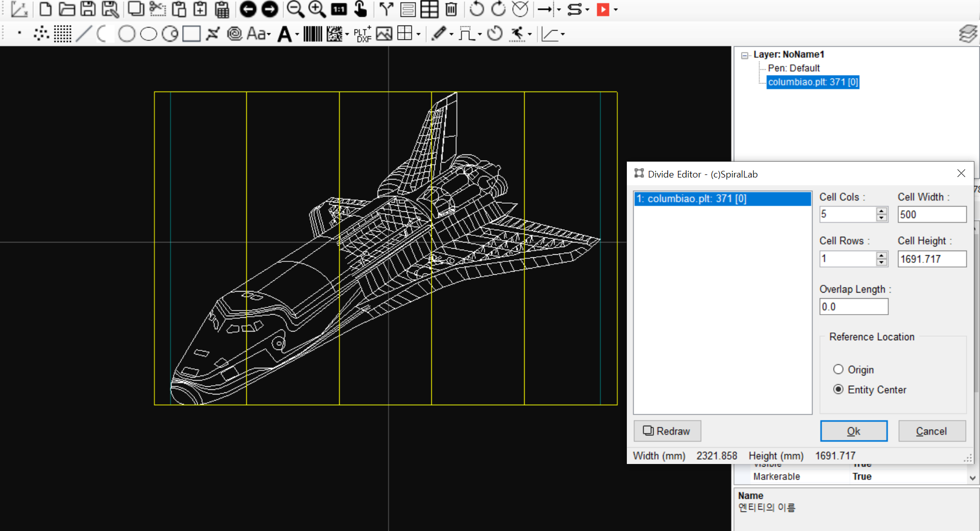
Task: Decrease Cell Cols with the down spinner
Action: click(881, 218)
